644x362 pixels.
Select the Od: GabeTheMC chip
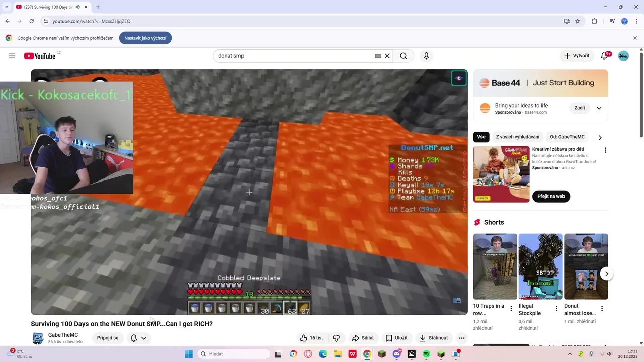567,137
